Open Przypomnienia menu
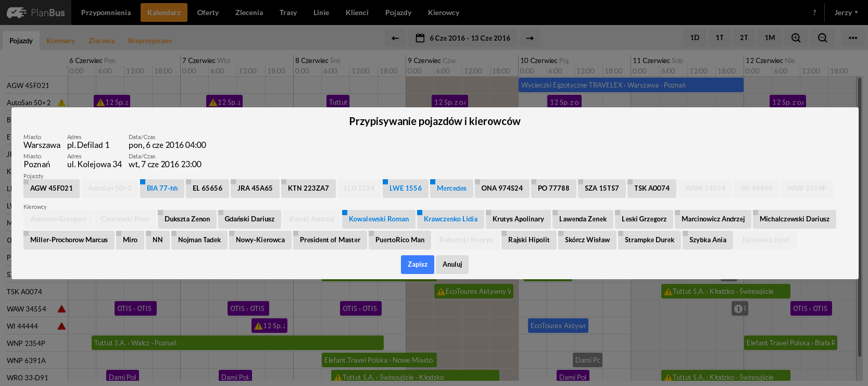The height and width of the screenshot is (386, 868). point(106,13)
